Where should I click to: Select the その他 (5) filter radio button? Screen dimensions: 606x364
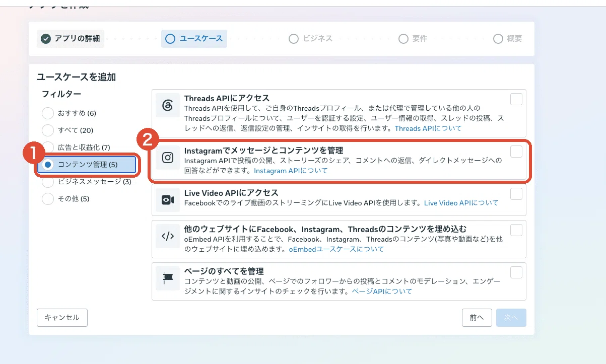[x=48, y=199]
